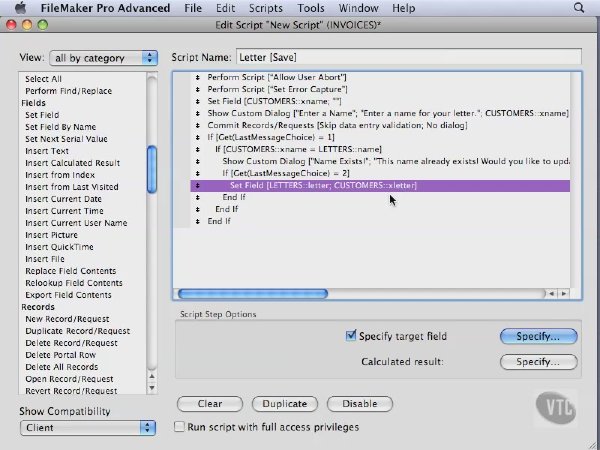Viewport: 600px width, 450px height.
Task: Select Insert File step
Action: [45, 259]
